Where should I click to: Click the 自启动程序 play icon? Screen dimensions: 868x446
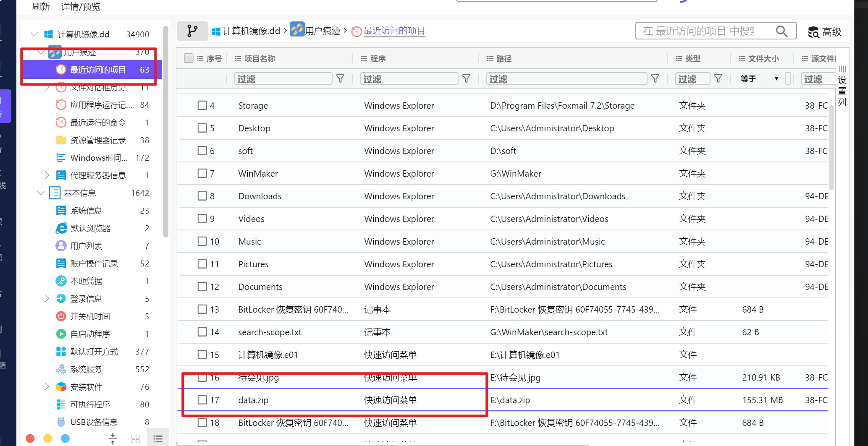61,334
